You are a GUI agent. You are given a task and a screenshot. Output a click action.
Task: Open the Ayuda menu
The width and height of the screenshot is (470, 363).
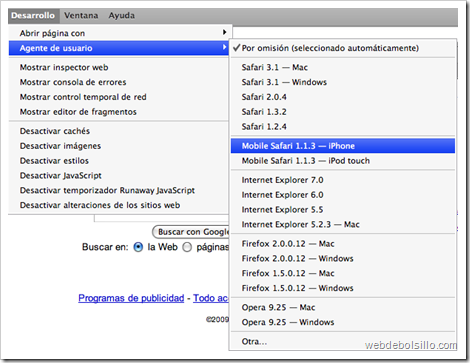pos(121,16)
